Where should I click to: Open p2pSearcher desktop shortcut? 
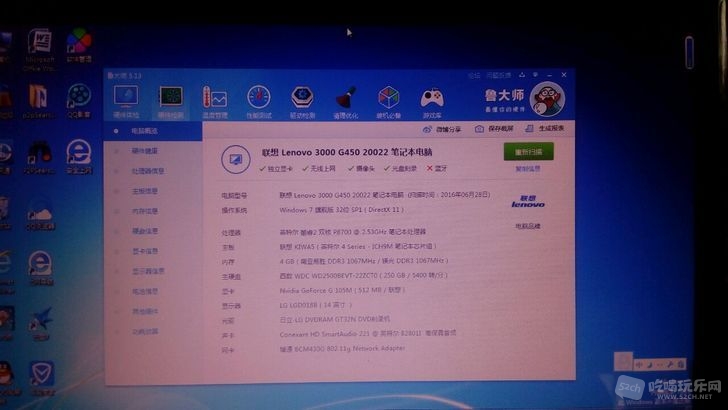38,101
